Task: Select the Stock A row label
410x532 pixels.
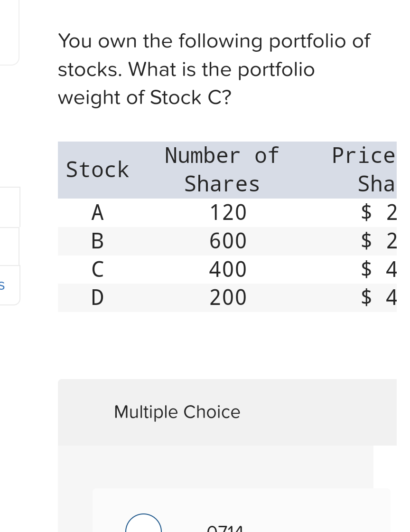Action: point(97,213)
